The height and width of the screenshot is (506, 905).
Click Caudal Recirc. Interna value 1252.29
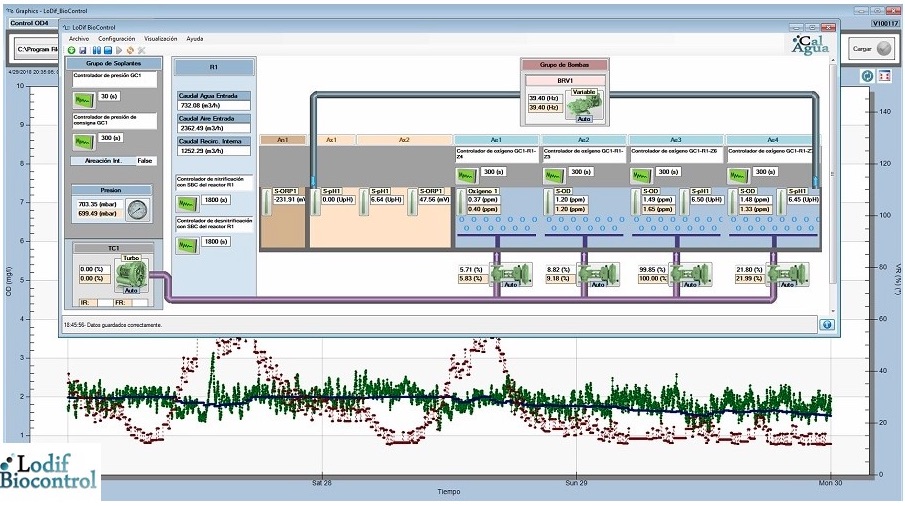pyautogui.click(x=214, y=151)
